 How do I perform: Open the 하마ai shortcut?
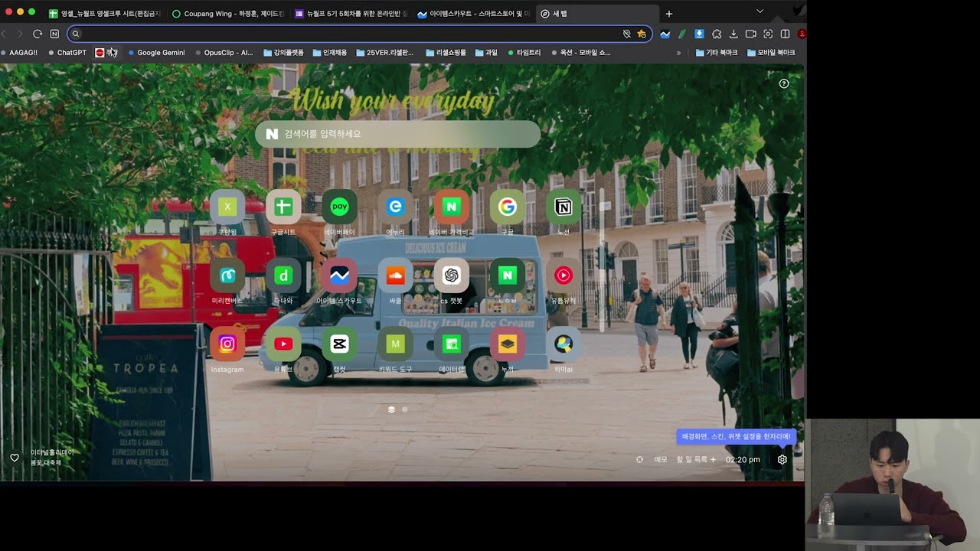pos(563,344)
